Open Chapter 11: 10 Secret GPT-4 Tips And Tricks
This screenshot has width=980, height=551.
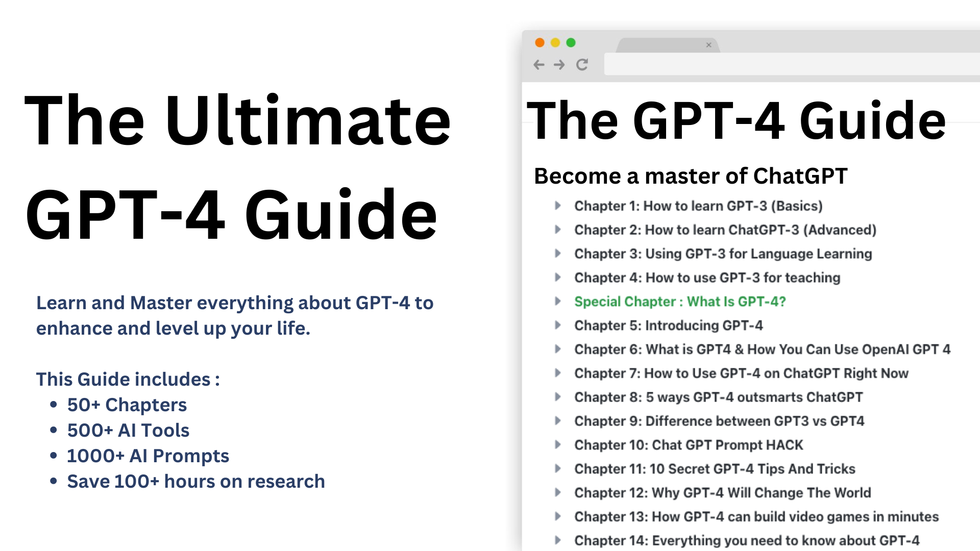point(714,469)
